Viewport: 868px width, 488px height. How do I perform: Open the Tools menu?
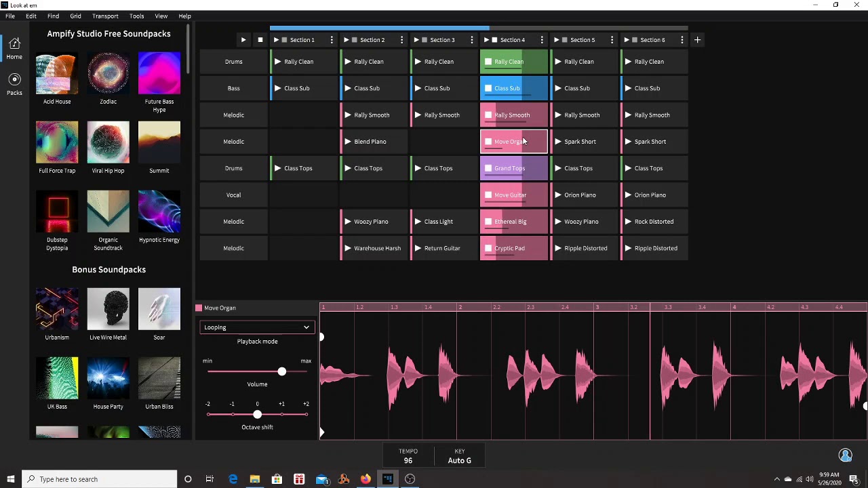coord(136,16)
